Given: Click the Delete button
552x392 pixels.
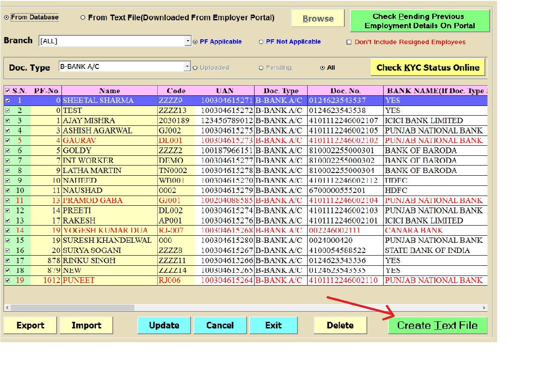Looking at the screenshot, I should 340,326.
